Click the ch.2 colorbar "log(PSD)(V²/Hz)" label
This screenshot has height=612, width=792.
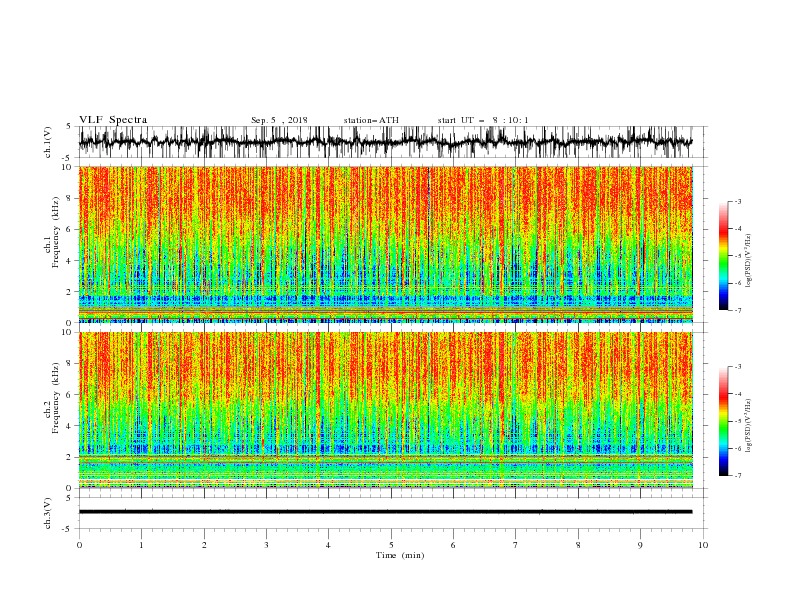point(748,426)
